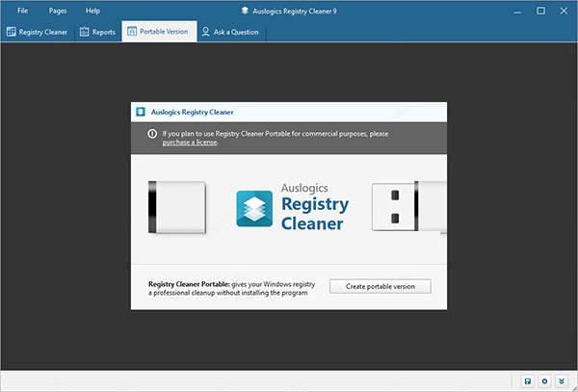Expand the double-chevron icon in status bar
The height and width of the screenshot is (392, 578).
click(x=562, y=381)
